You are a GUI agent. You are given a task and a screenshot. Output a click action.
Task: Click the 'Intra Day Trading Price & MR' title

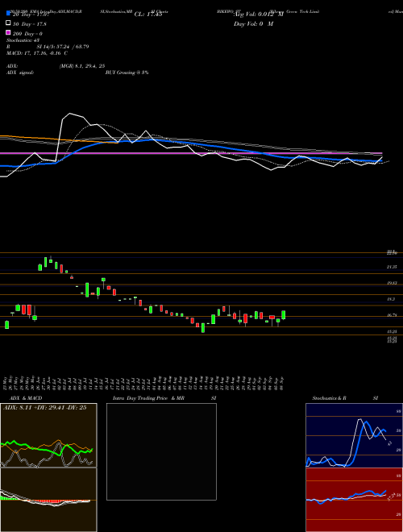[x=148, y=398]
